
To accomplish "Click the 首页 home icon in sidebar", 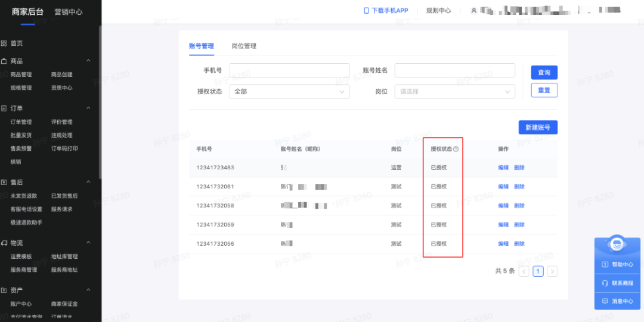I will (x=4, y=43).
